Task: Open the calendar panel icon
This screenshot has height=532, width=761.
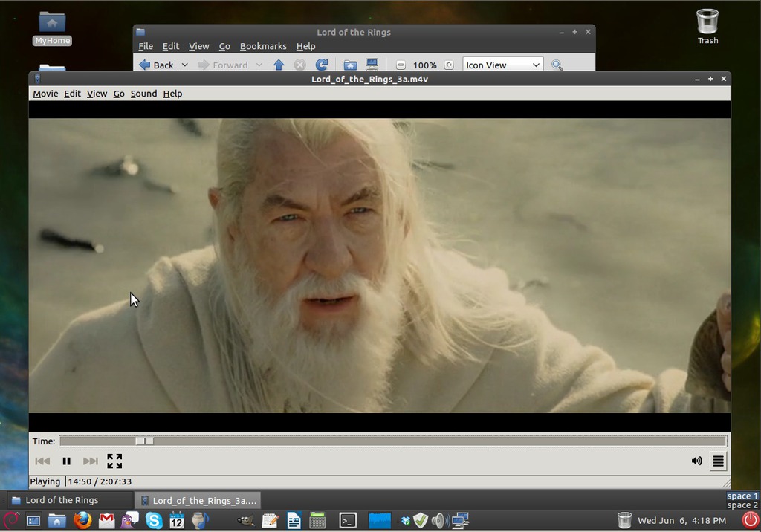Action: (x=177, y=520)
